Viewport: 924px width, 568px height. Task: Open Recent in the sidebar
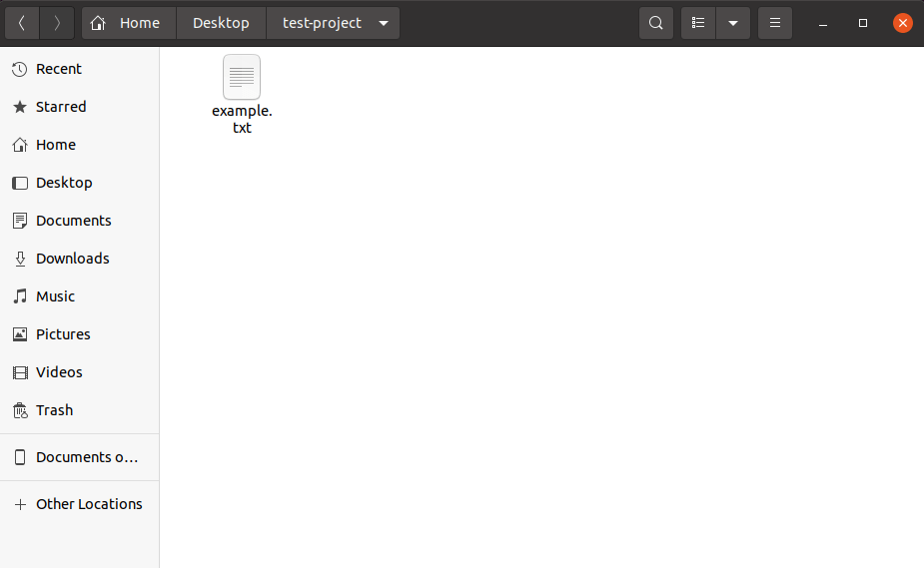pyautogui.click(x=80, y=69)
